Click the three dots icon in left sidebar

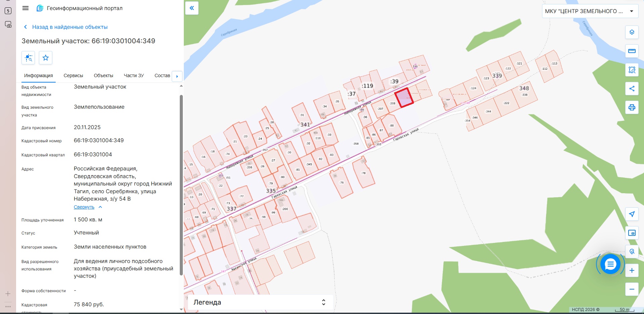8,306
